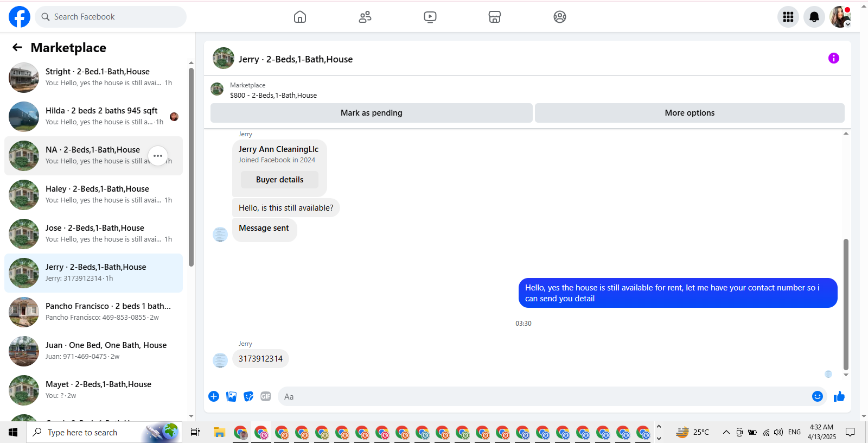Open NA 2-Beds,1-Bath,House conversation
Viewport: 868px width, 443px height.
point(93,156)
